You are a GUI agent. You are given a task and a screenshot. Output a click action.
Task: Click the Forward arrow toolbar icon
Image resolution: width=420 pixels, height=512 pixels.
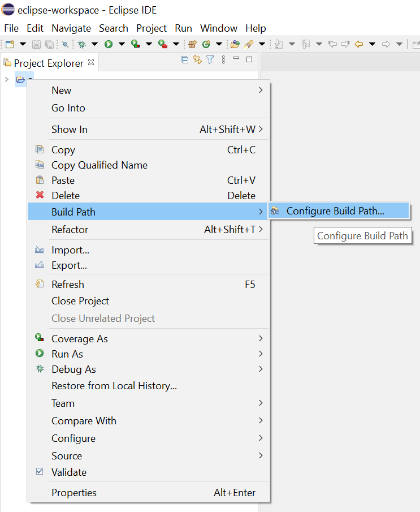[x=386, y=44]
